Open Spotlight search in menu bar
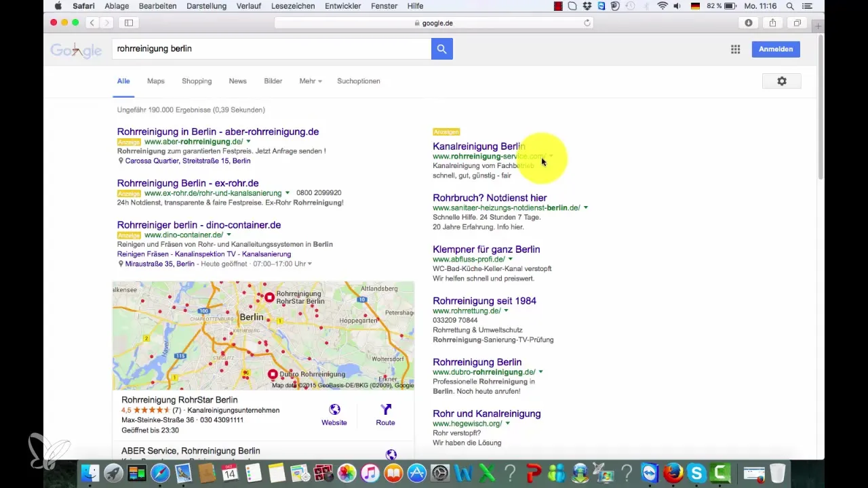Image resolution: width=868 pixels, height=488 pixels. pos(790,5)
